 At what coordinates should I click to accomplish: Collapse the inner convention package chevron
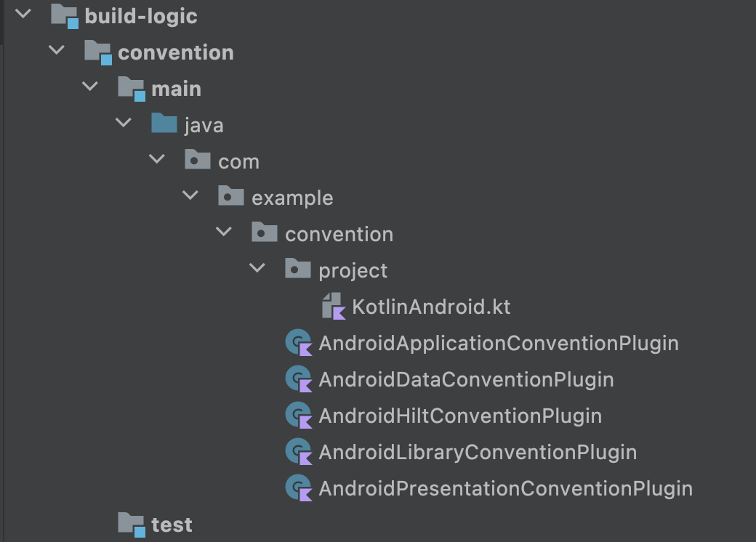pos(224,232)
